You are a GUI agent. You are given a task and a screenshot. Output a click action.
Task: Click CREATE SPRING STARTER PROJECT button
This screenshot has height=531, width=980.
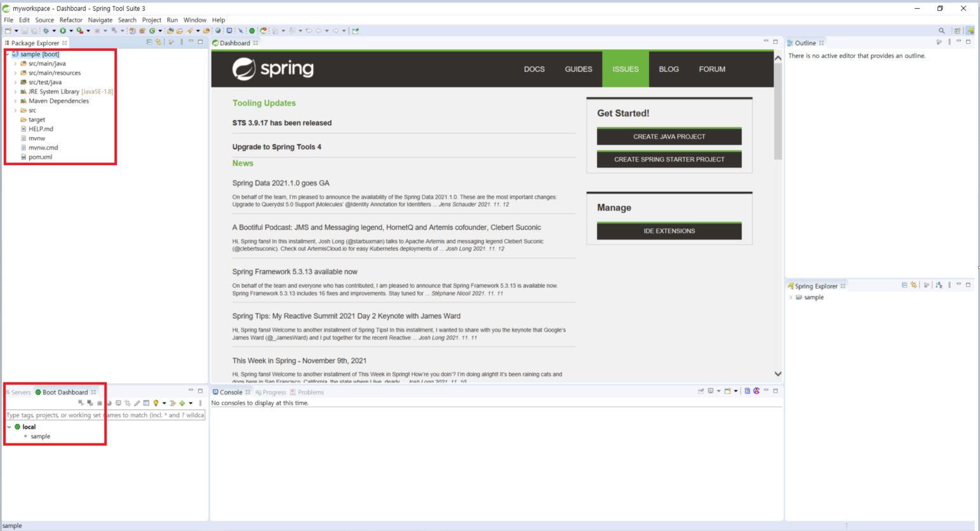[669, 159]
